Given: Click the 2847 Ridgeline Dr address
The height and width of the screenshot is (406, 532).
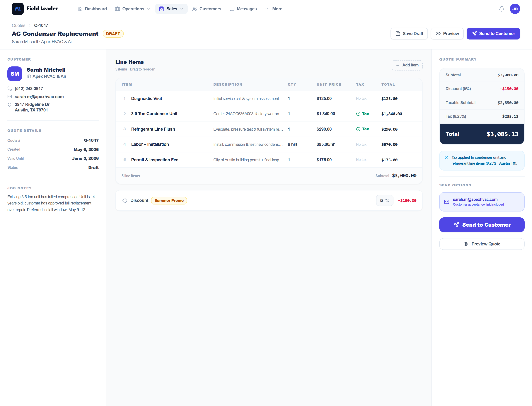Looking at the screenshot, I should (x=32, y=107).
